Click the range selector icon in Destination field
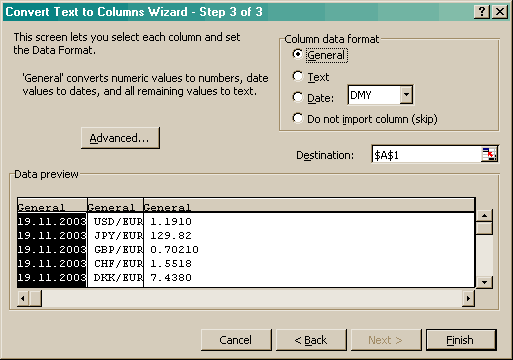 (489, 154)
